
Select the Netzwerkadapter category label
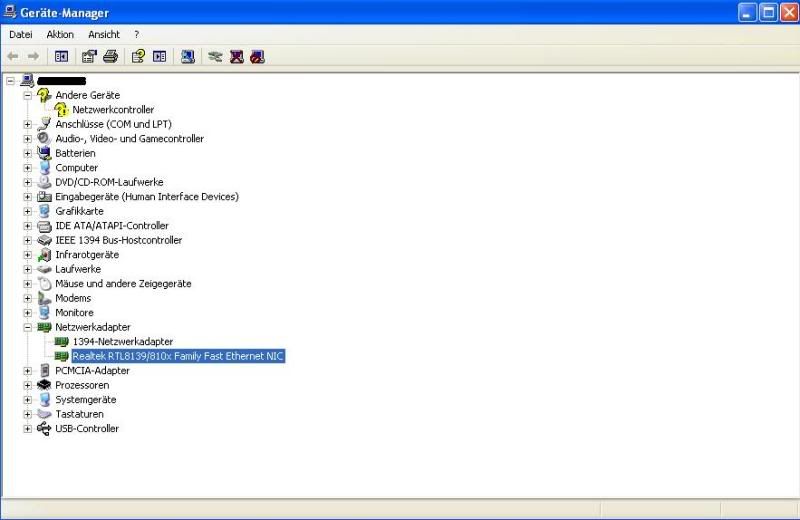coord(93,327)
